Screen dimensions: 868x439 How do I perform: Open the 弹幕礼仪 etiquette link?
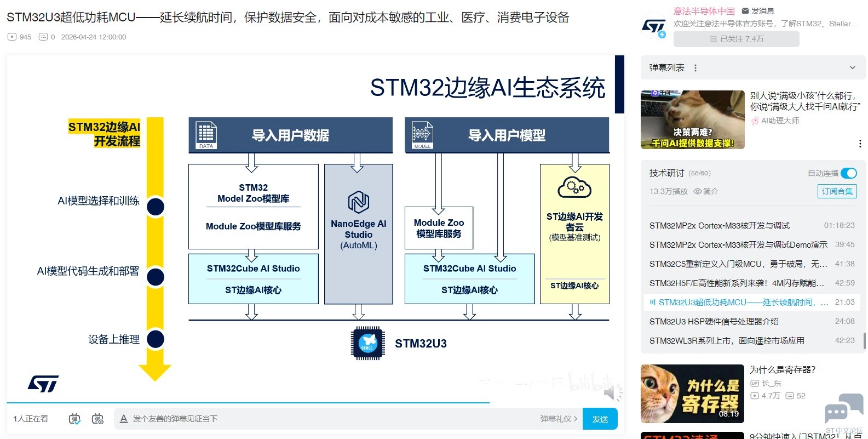click(559, 419)
